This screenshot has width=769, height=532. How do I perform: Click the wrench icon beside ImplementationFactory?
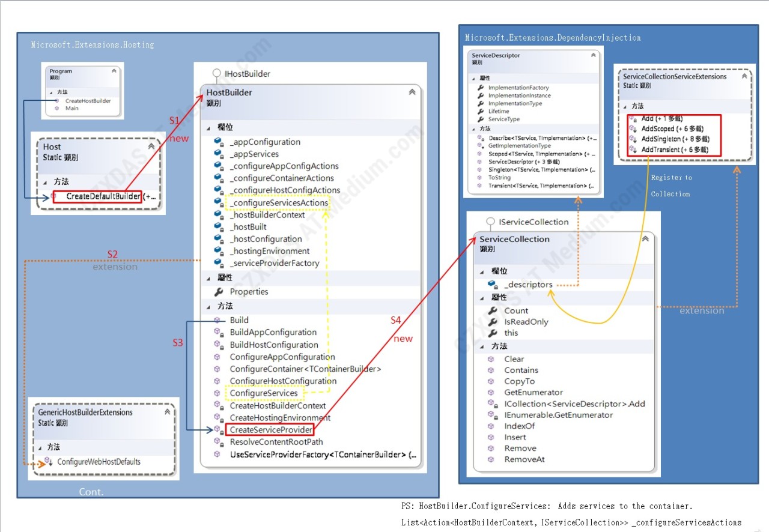[x=481, y=88]
